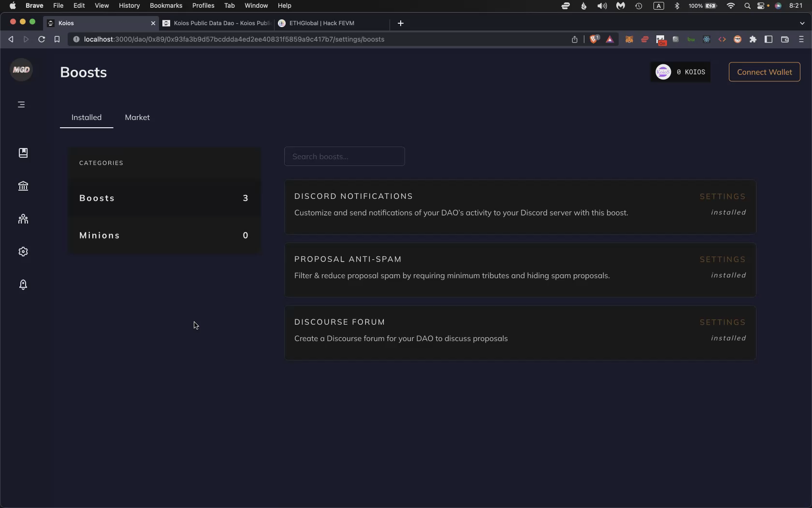
Task: Click the Discourse Forum title
Action: click(x=340, y=322)
